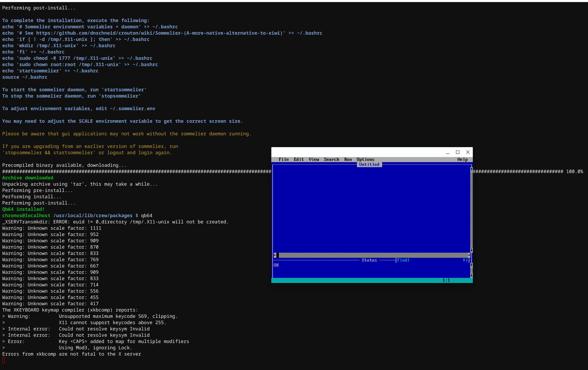
Task: Maximize the QB64 window
Action: click(458, 152)
